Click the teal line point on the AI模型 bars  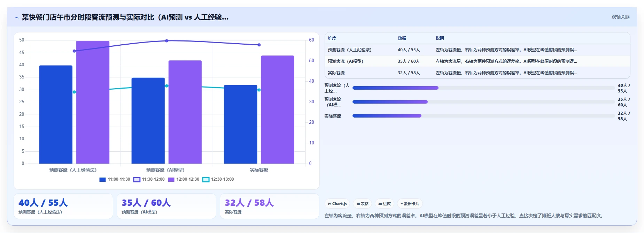(x=166, y=86)
